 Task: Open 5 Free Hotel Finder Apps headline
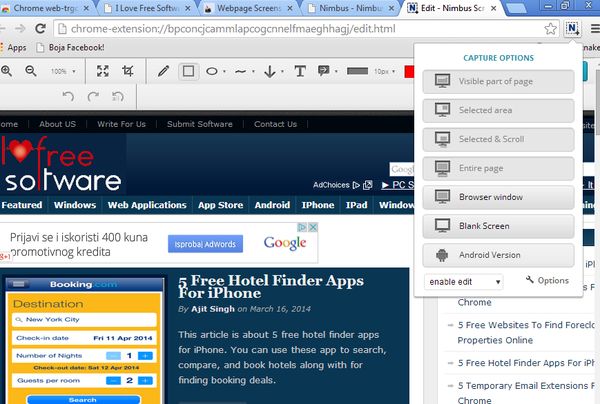point(271,286)
